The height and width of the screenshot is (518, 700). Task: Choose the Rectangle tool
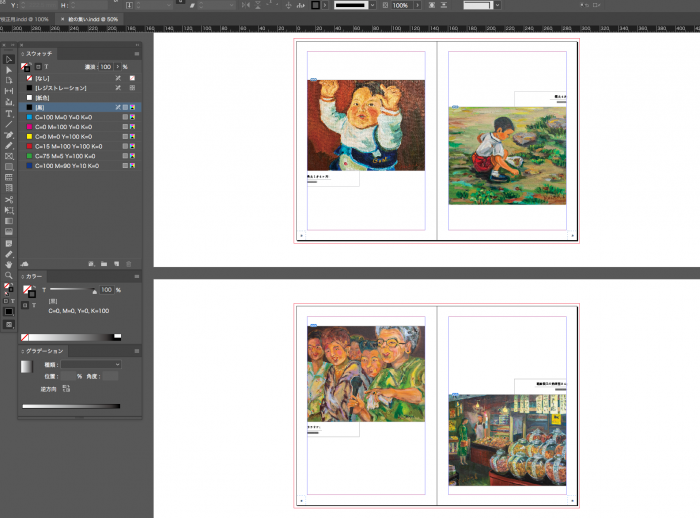click(8, 167)
